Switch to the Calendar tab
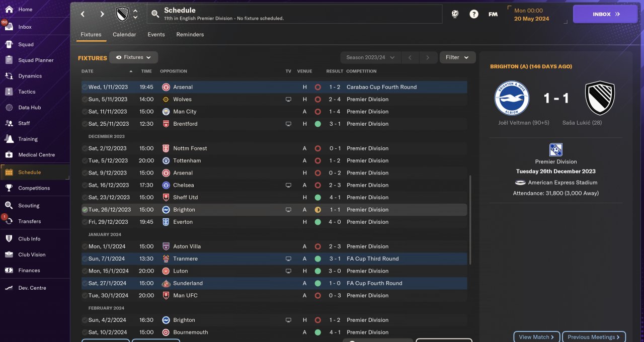644x342 pixels. (124, 35)
